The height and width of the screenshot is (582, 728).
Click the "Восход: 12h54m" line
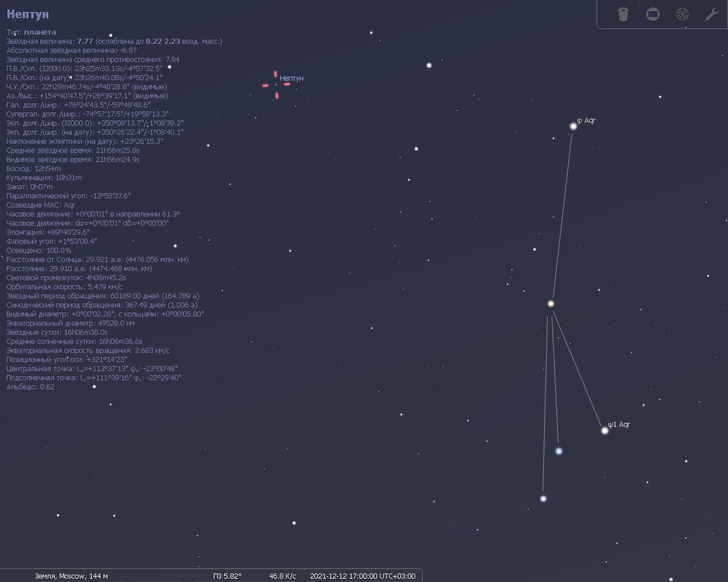pos(34,169)
